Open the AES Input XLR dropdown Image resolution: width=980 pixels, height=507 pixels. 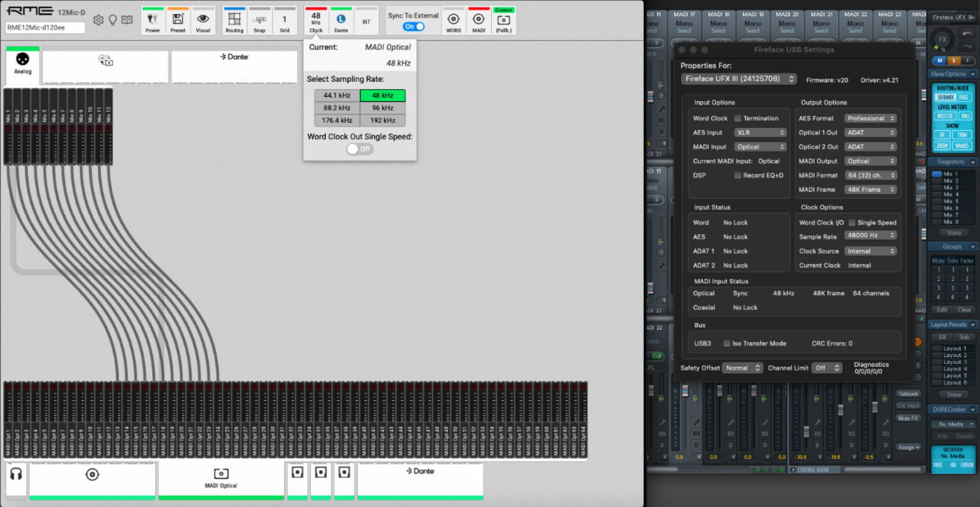[x=760, y=132]
